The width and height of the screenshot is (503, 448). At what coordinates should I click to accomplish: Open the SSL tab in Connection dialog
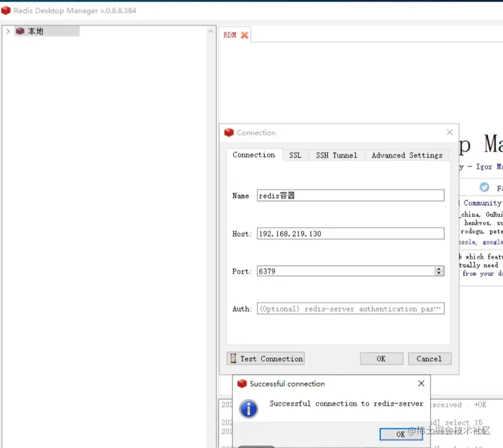[295, 156]
